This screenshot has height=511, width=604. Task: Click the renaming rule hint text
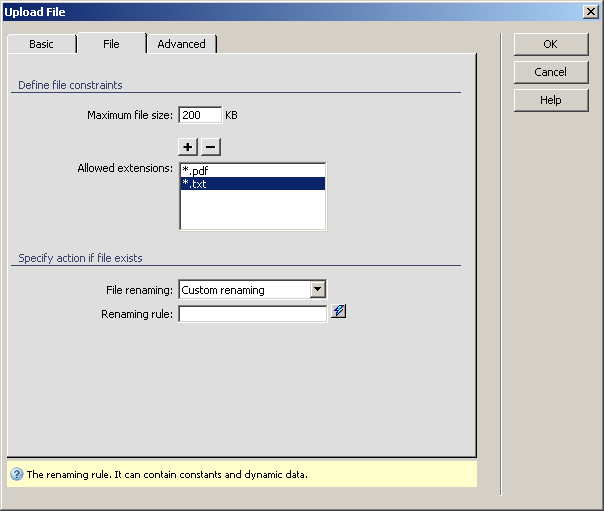[167, 475]
